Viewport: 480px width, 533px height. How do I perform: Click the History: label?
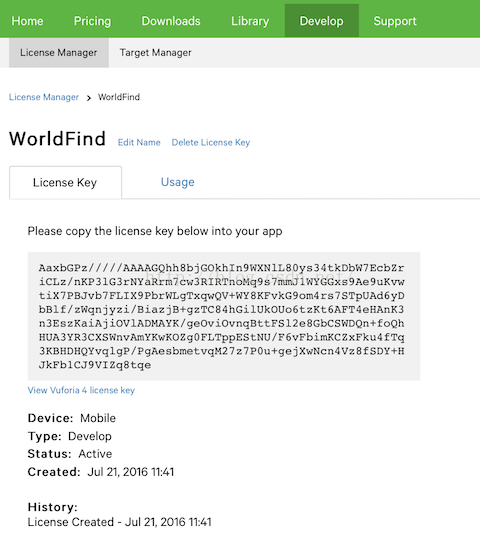click(x=53, y=507)
